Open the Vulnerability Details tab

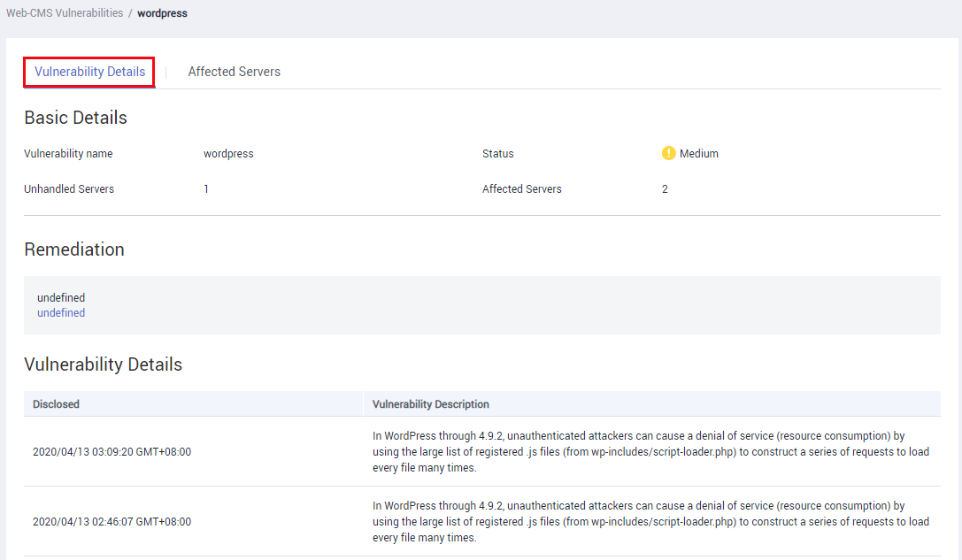tap(89, 72)
